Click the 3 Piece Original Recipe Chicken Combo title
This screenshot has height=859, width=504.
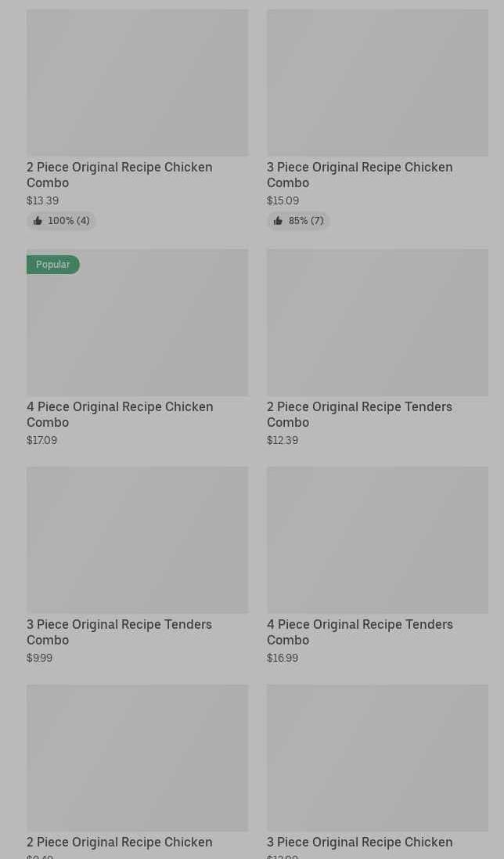(359, 175)
